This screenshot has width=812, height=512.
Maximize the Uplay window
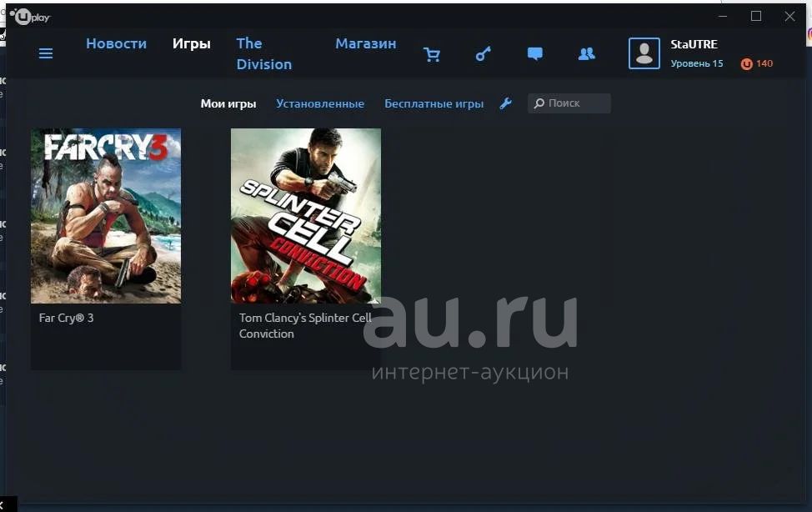tap(756, 17)
